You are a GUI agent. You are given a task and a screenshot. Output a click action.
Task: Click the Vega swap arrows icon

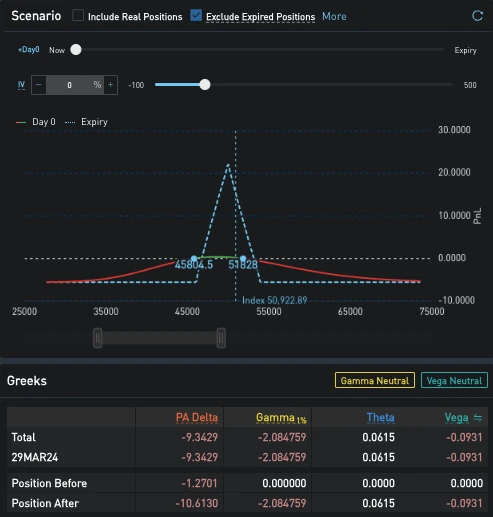478,418
